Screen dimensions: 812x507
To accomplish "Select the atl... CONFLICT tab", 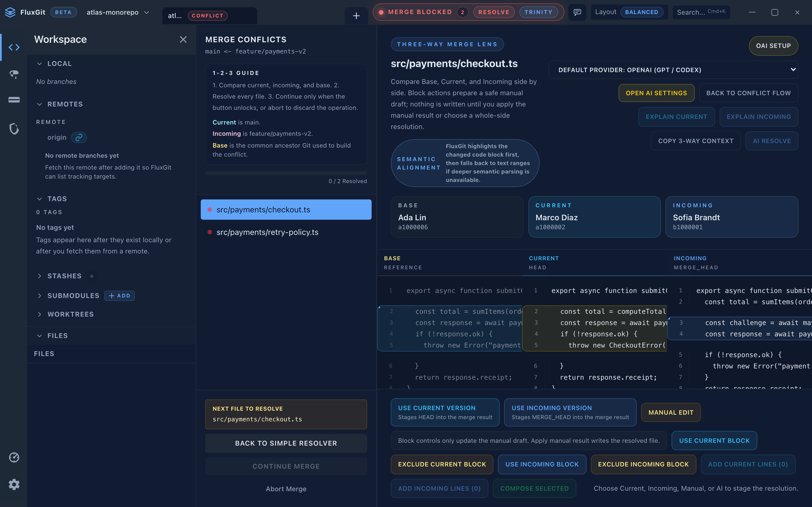I will coord(209,16).
